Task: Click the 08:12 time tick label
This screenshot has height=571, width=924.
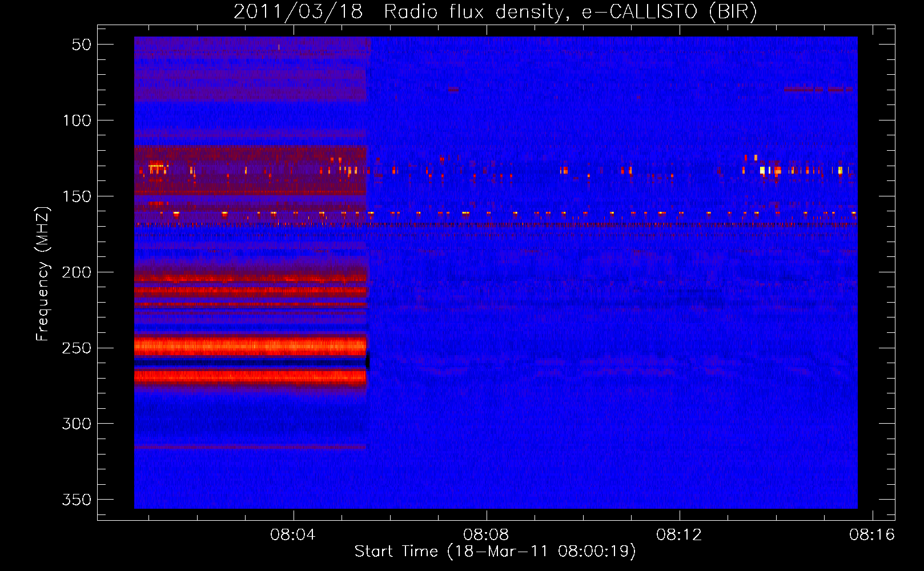Action: (x=679, y=535)
